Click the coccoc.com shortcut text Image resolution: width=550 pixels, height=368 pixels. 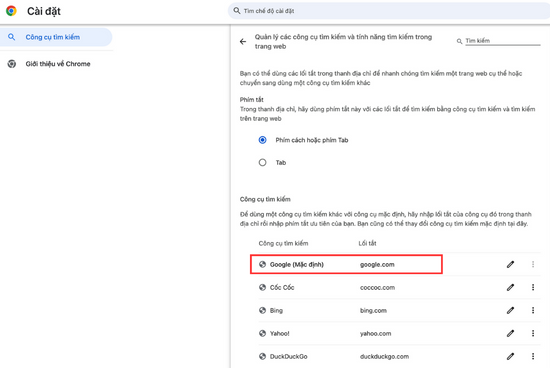(x=377, y=288)
